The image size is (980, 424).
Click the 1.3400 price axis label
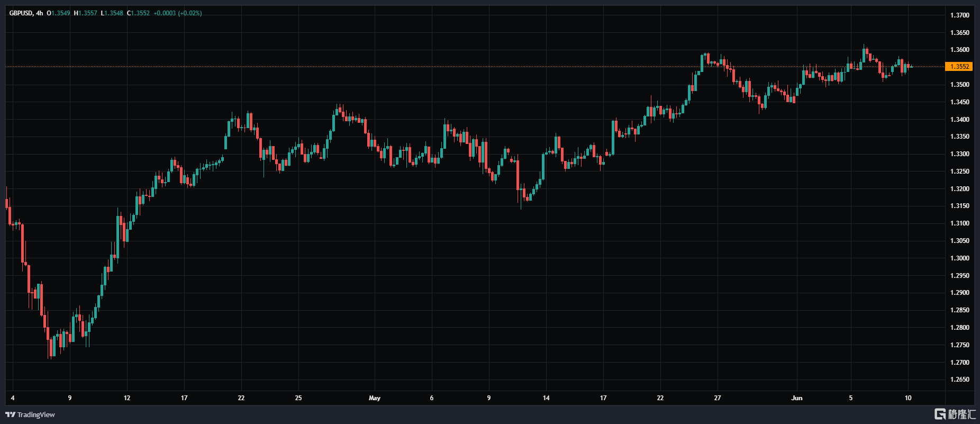[x=959, y=120]
